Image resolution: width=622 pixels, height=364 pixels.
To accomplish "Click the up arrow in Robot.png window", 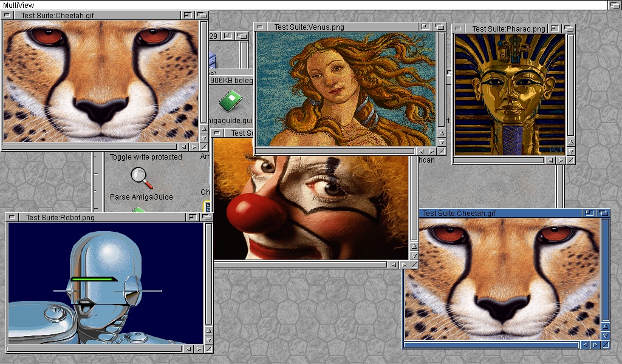I will (209, 331).
